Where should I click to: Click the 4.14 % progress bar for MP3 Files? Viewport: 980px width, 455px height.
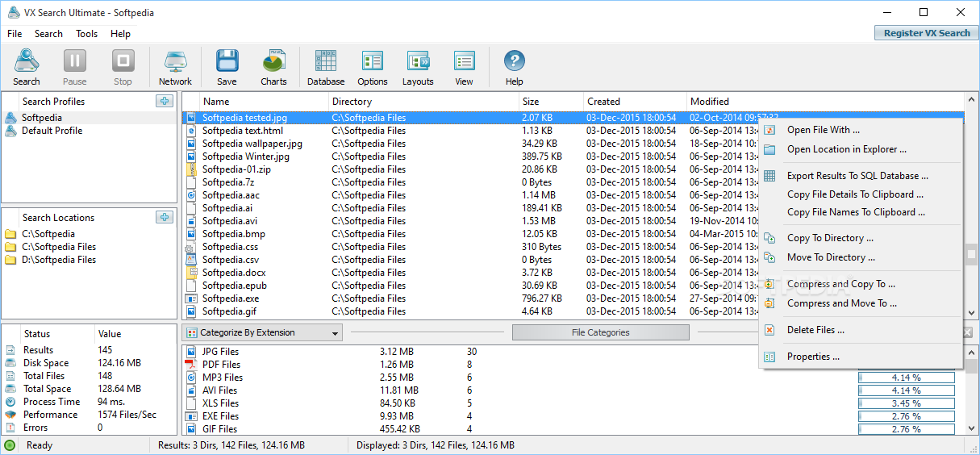(x=907, y=378)
